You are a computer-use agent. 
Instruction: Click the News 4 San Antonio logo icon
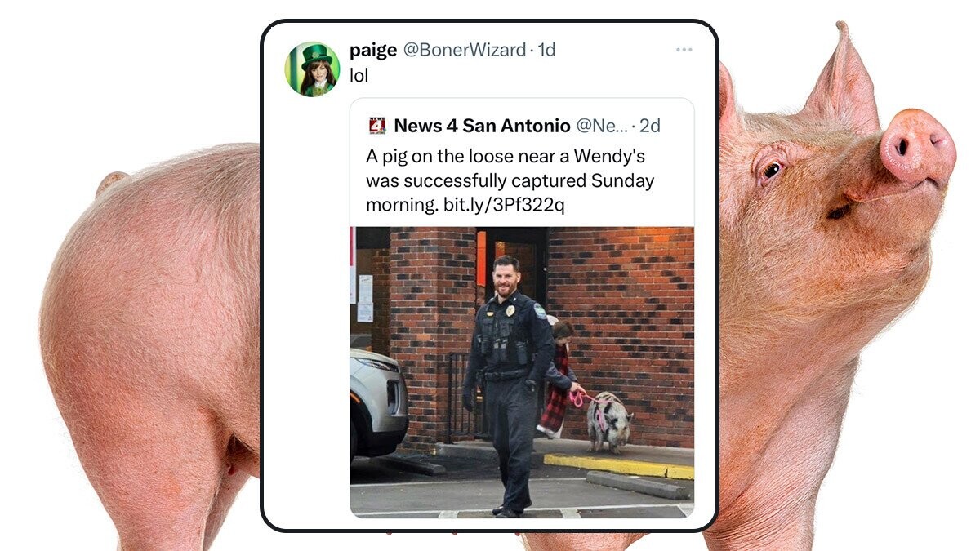[377, 126]
